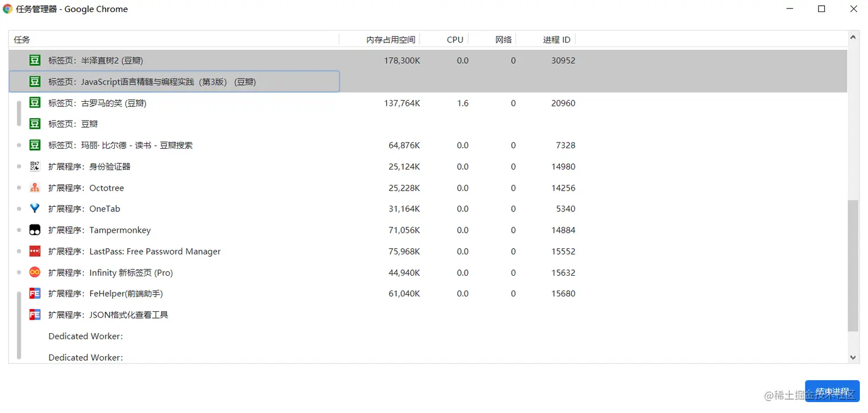Click process ID 15680
Screen dimensions: 868x413
[563, 294]
